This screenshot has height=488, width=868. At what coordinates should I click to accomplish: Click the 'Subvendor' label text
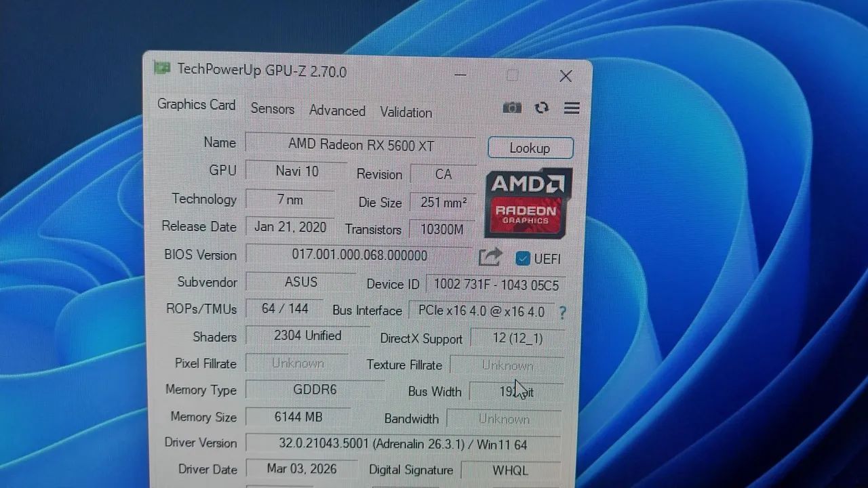point(207,282)
